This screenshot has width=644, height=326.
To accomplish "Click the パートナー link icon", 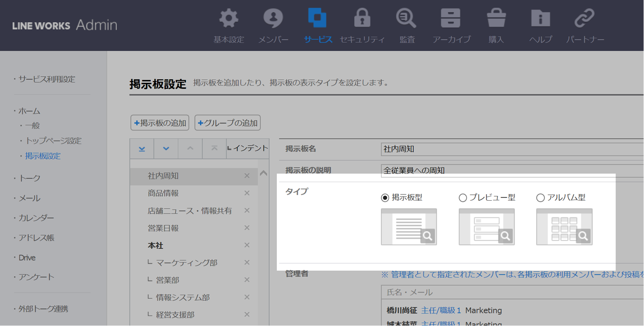I will (584, 19).
